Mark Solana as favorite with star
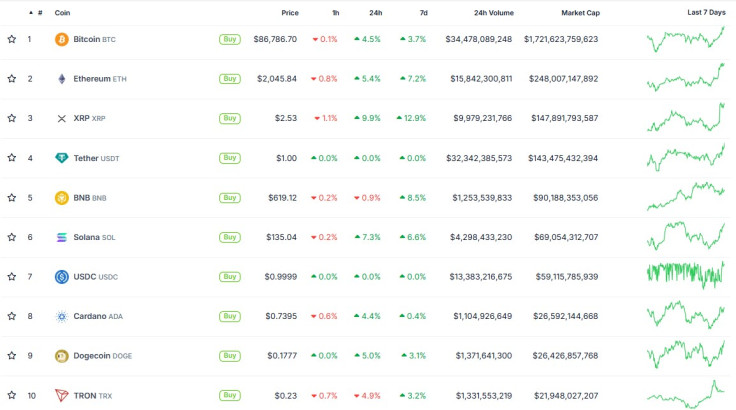736x410 pixels. (12, 237)
